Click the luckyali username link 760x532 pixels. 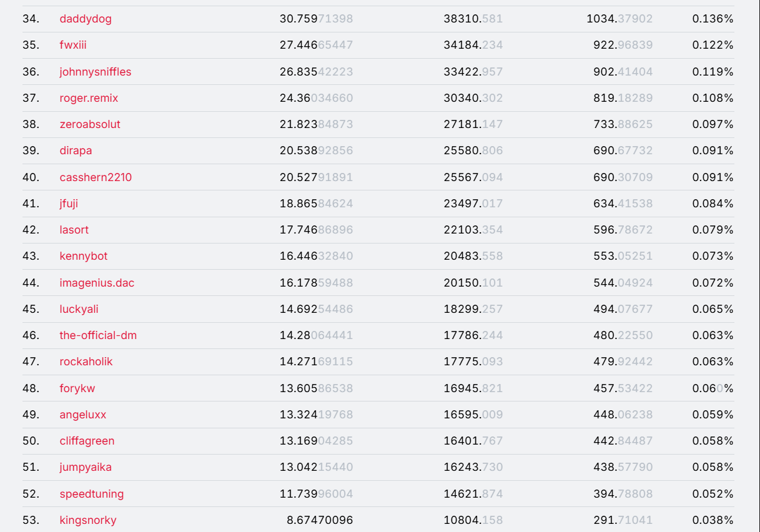coord(79,309)
